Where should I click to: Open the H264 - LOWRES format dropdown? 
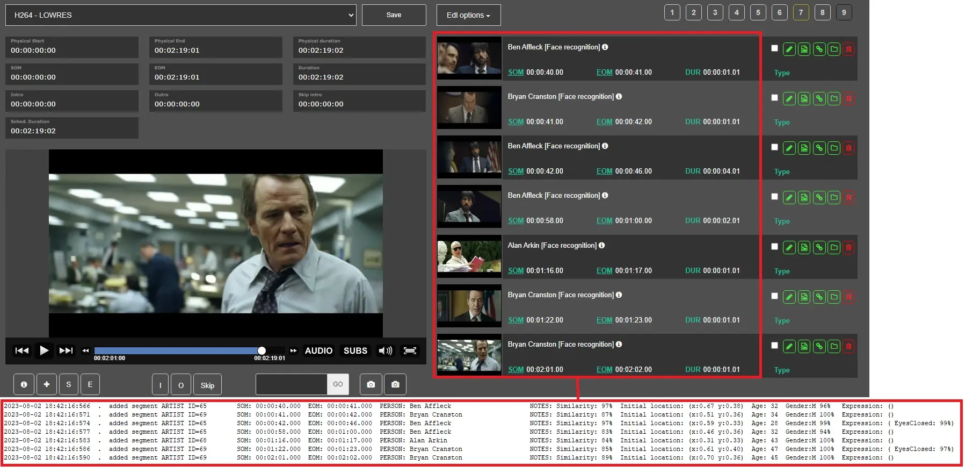pyautogui.click(x=180, y=15)
